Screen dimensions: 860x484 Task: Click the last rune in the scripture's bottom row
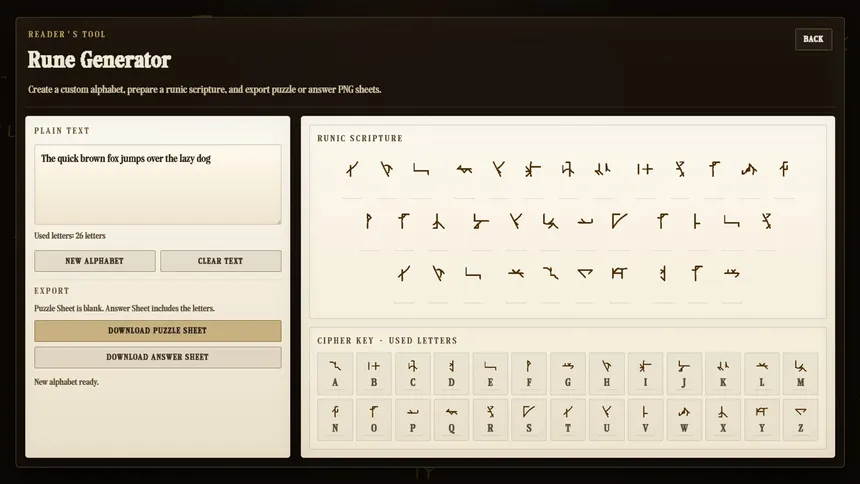coord(732,273)
